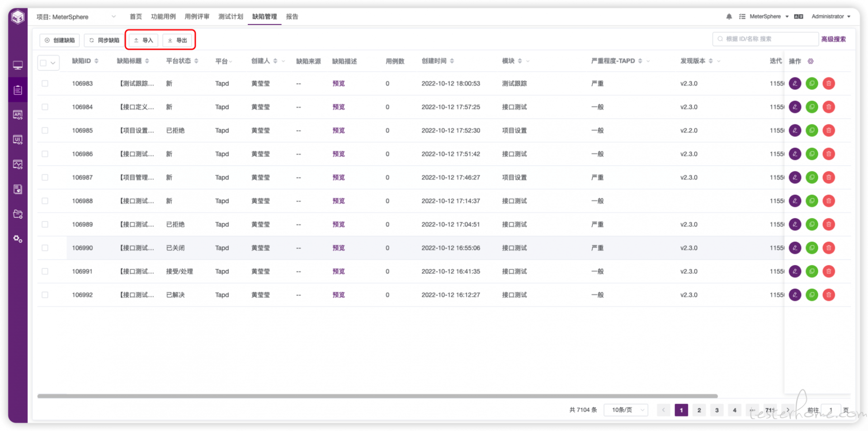
Task: Go to page 3 in pagination
Action: [x=717, y=410]
